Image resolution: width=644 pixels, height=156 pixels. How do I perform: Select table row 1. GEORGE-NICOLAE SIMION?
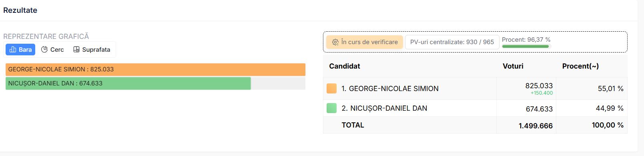click(475, 89)
